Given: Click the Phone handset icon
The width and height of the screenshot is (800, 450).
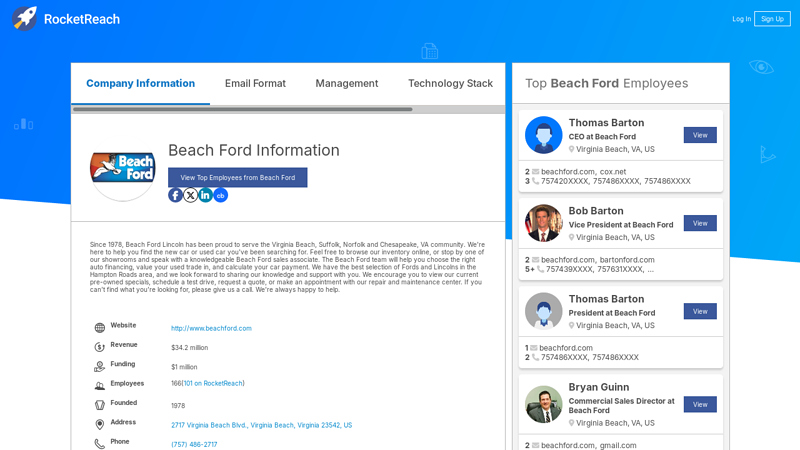Looking at the screenshot, I should click(99, 444).
